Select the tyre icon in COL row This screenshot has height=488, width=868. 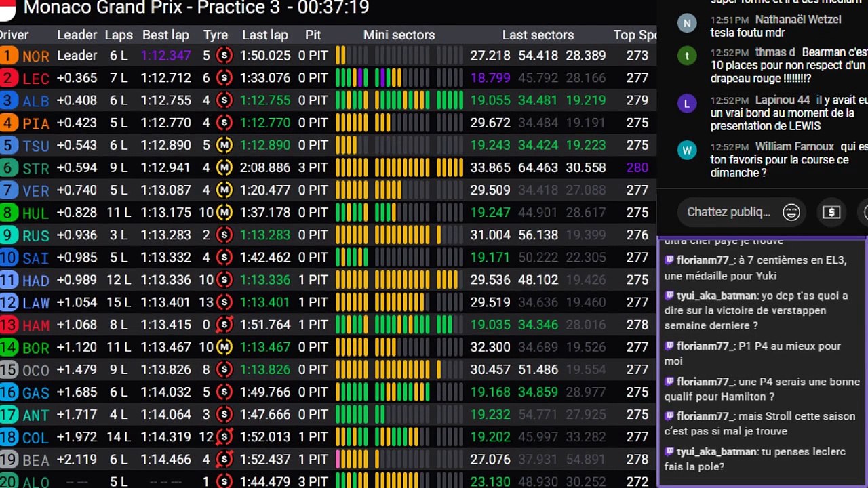(224, 436)
